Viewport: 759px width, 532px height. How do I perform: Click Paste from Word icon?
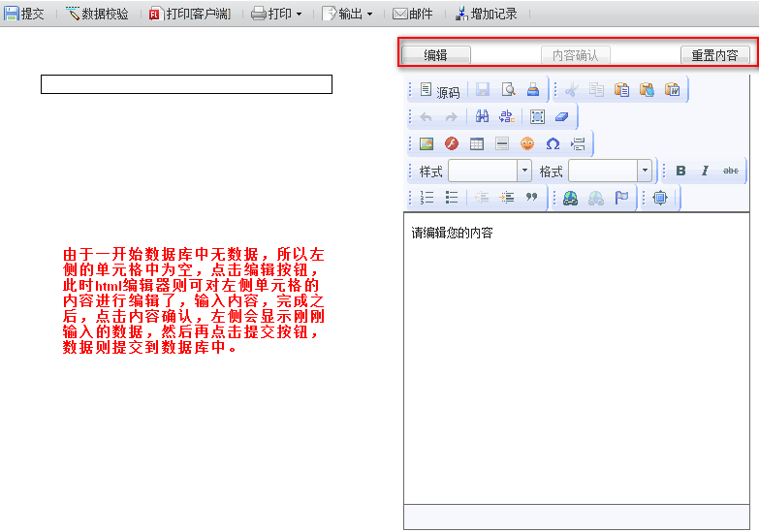(673, 89)
